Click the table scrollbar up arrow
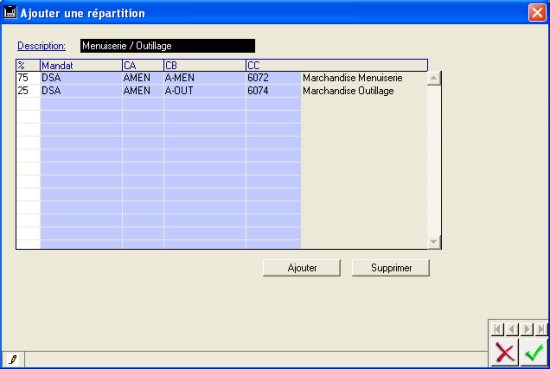The image size is (550, 369). click(x=434, y=78)
